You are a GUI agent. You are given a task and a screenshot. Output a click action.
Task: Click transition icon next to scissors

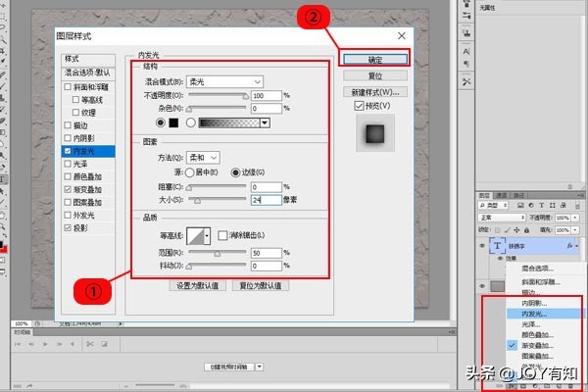pos(105,344)
